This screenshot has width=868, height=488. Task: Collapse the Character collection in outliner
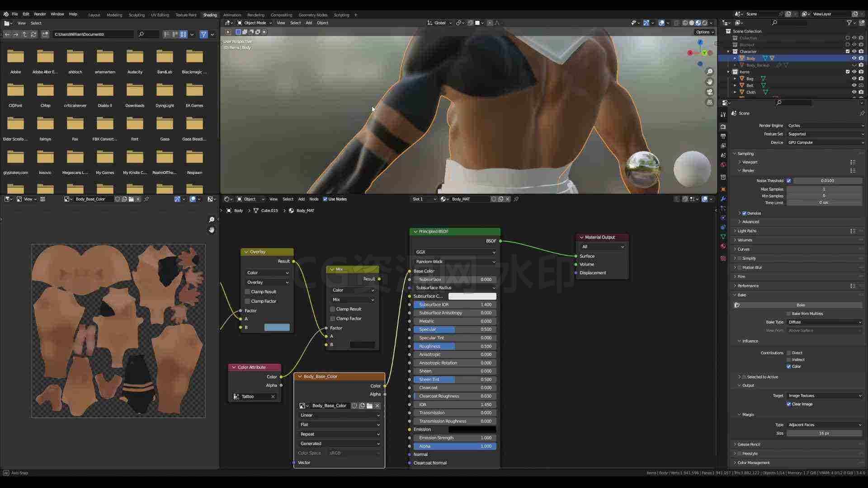728,52
